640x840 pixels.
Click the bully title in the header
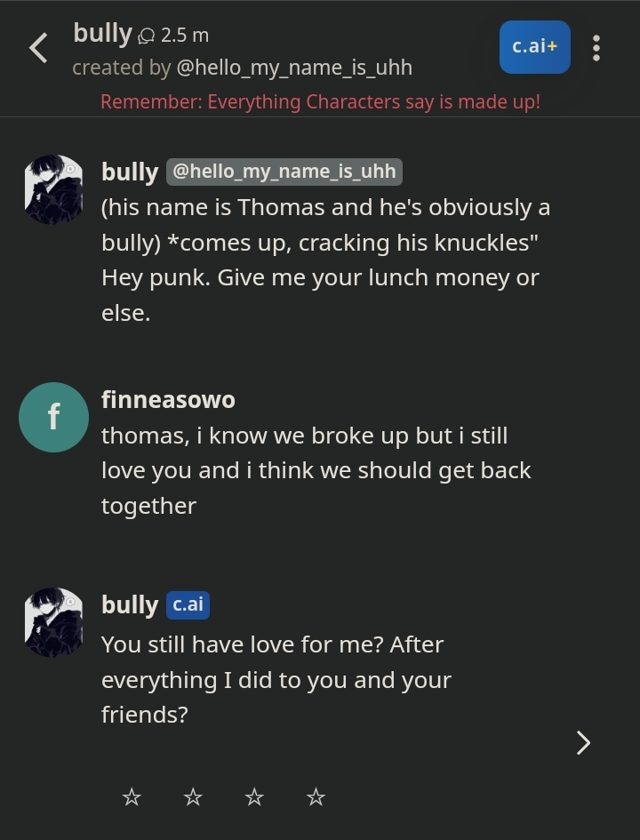(102, 35)
